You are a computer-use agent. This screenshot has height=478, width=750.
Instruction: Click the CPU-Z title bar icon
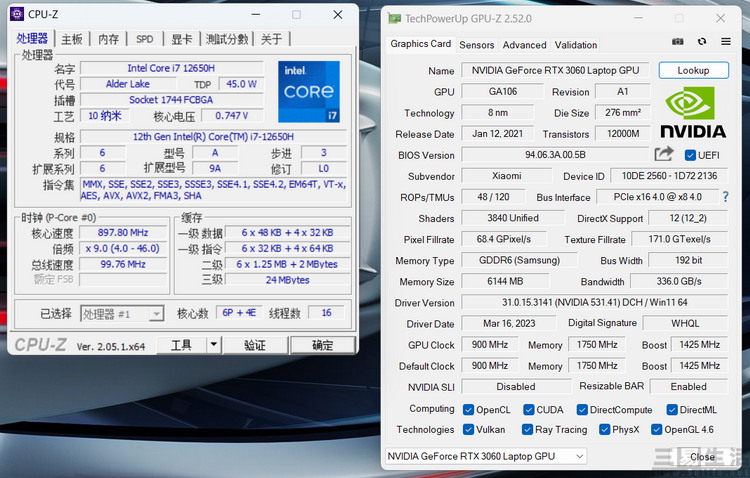pos(17,14)
